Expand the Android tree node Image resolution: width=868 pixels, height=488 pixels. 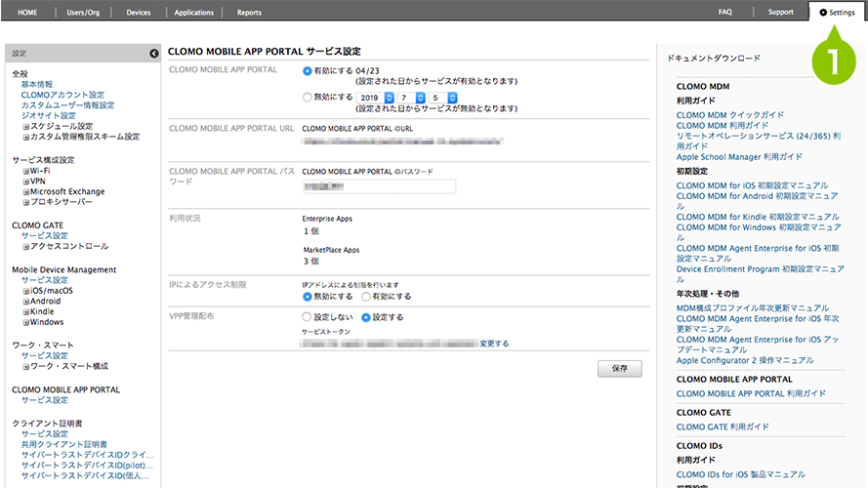tap(25, 302)
